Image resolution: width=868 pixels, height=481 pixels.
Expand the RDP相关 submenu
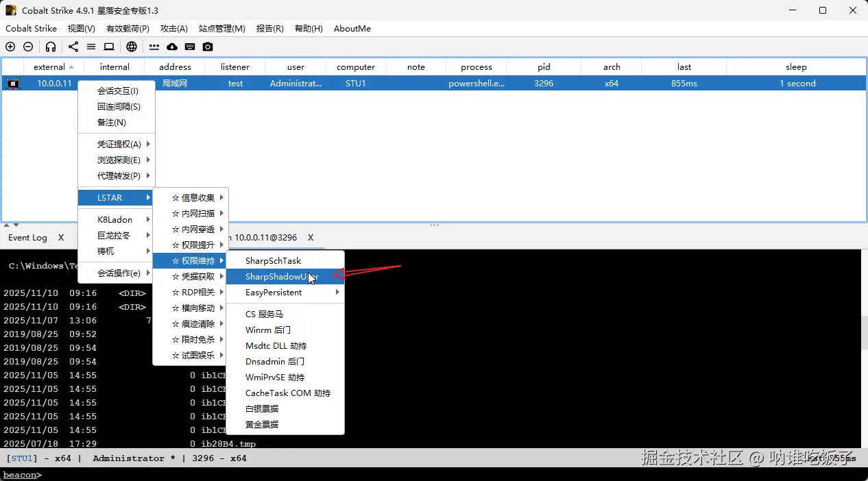point(191,293)
